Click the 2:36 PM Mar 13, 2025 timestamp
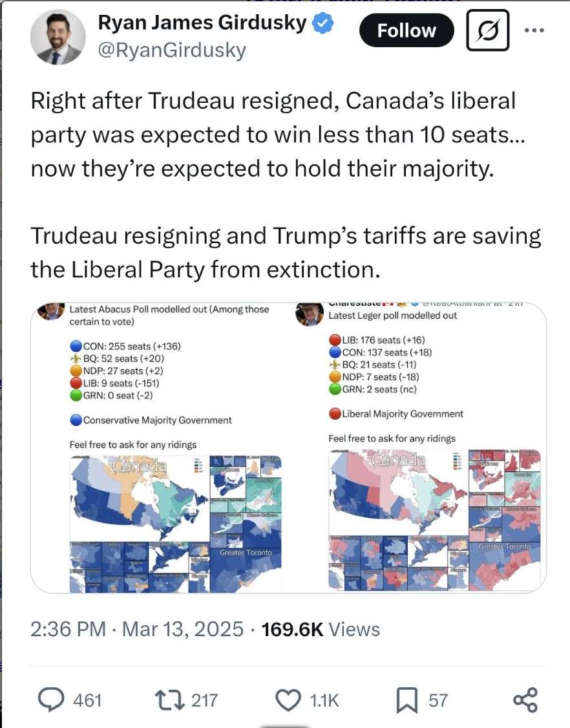This screenshot has width=570, height=728. click(x=137, y=628)
